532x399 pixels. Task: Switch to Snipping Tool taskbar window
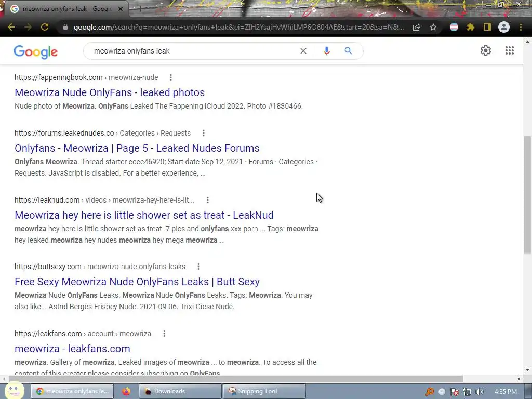pos(264,391)
